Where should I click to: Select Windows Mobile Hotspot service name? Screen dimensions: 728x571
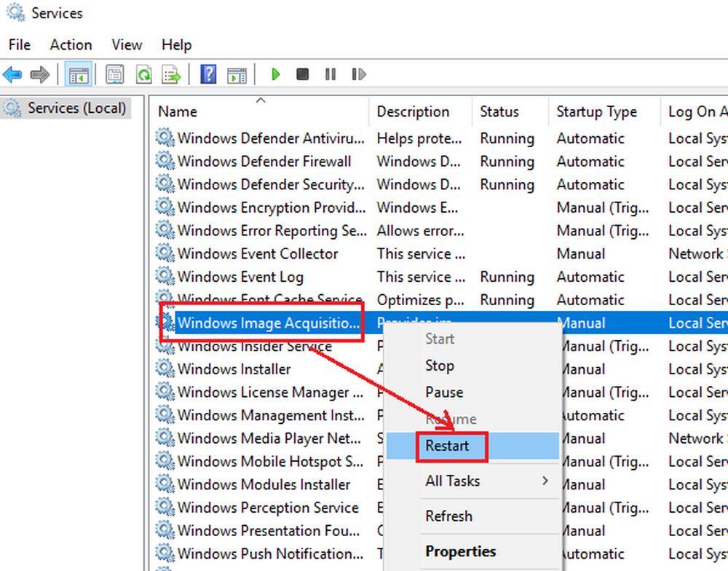(x=270, y=461)
